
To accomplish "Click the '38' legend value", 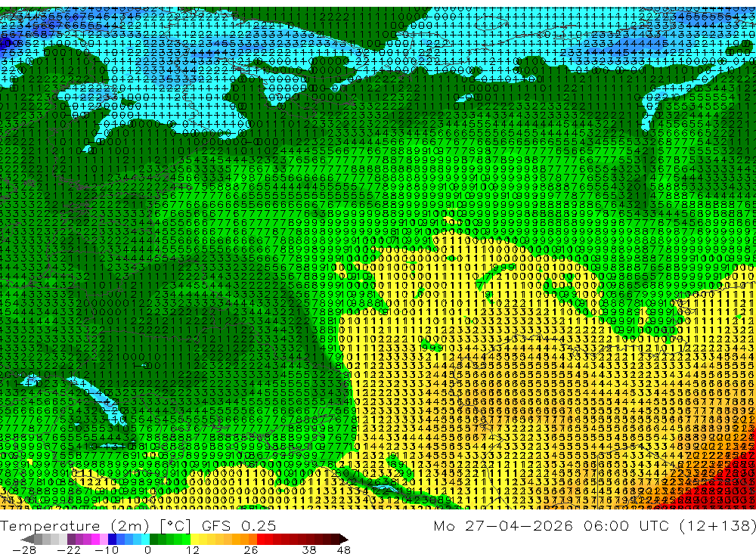I will (x=309, y=549).
